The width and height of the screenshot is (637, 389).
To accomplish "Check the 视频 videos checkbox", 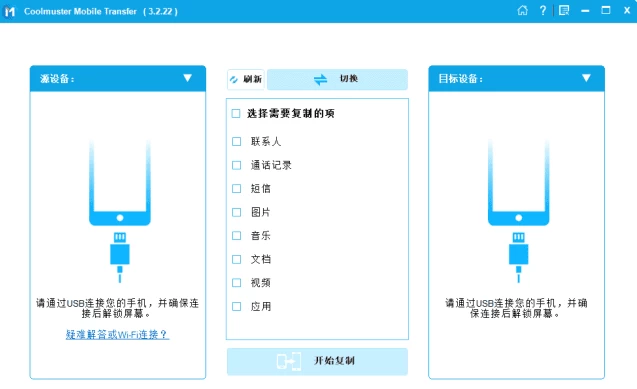I will tap(236, 283).
